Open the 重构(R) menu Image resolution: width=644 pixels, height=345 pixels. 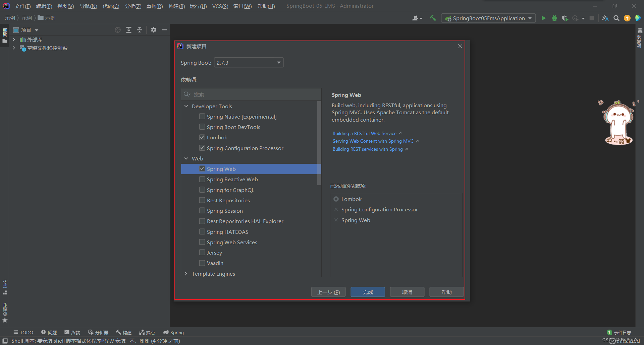tap(154, 6)
